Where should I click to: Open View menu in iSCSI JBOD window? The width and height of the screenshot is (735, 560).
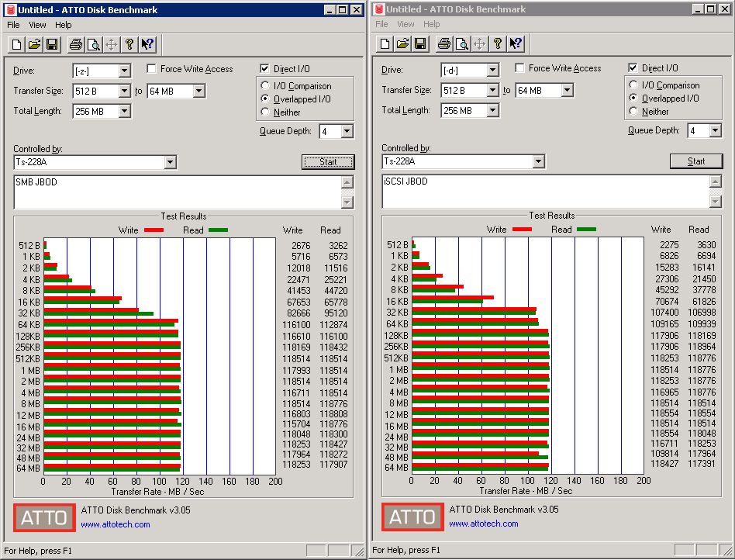(406, 24)
